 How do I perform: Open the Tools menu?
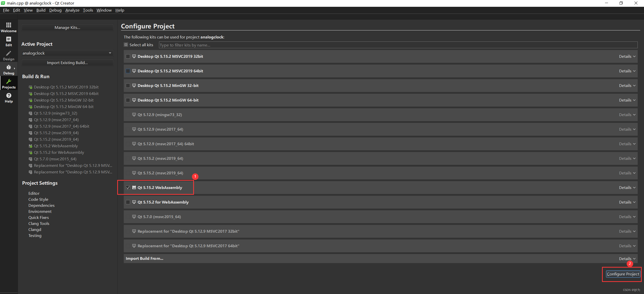pyautogui.click(x=88, y=10)
